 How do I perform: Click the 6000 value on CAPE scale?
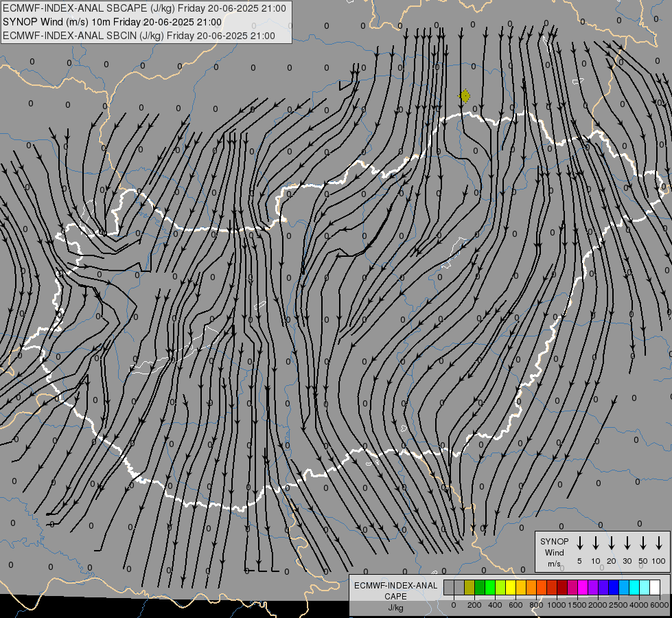point(660,605)
